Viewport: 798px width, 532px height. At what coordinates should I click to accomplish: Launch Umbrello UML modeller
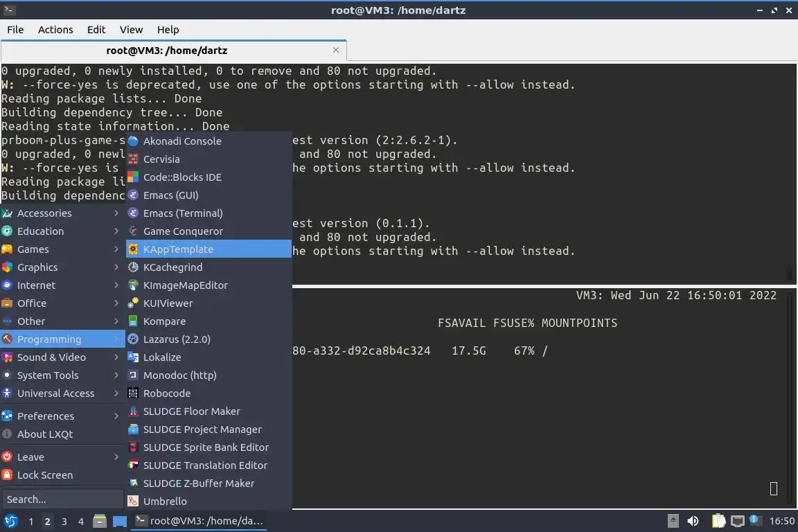pos(209,502)
